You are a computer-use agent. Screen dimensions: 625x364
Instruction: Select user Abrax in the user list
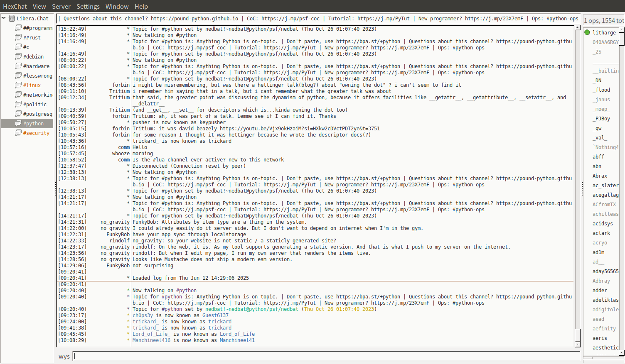click(600, 176)
